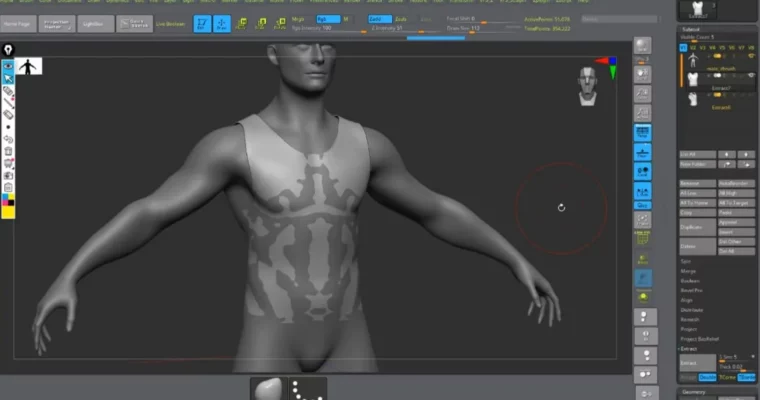Click the Insert subtool button

(736, 232)
